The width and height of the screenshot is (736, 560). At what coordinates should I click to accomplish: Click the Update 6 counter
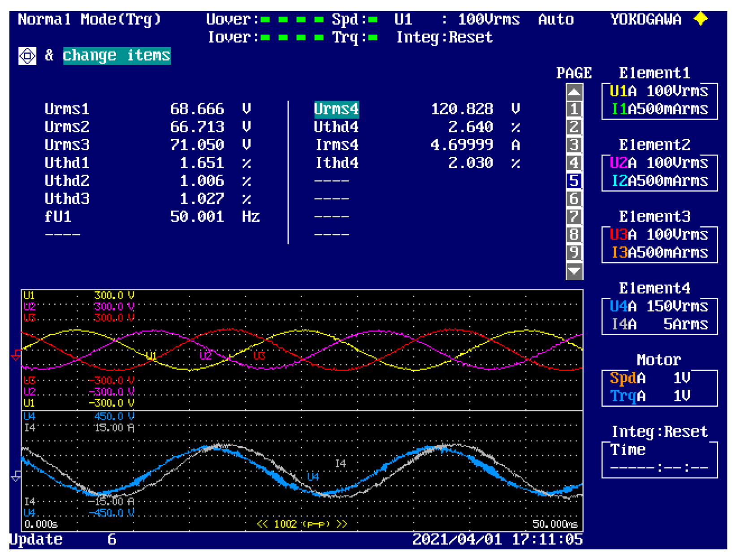coord(63,540)
